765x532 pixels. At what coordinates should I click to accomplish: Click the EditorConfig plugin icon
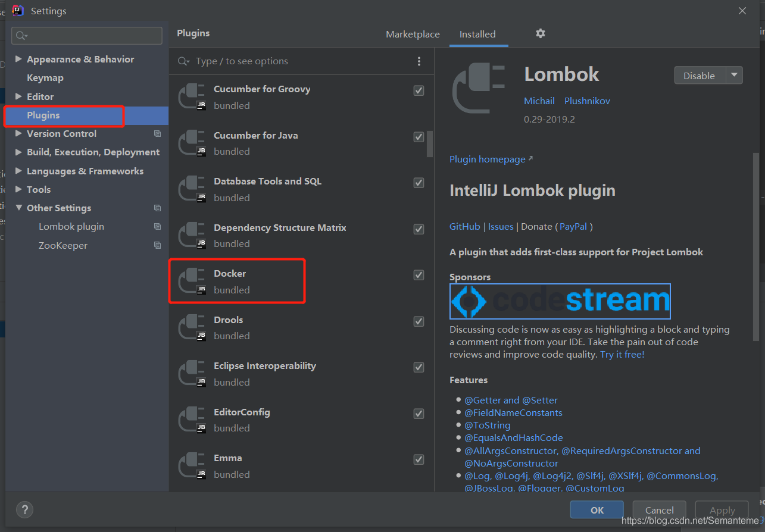(192, 420)
